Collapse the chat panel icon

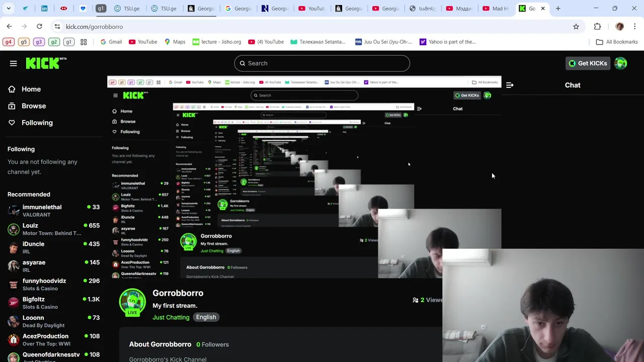coord(510,85)
